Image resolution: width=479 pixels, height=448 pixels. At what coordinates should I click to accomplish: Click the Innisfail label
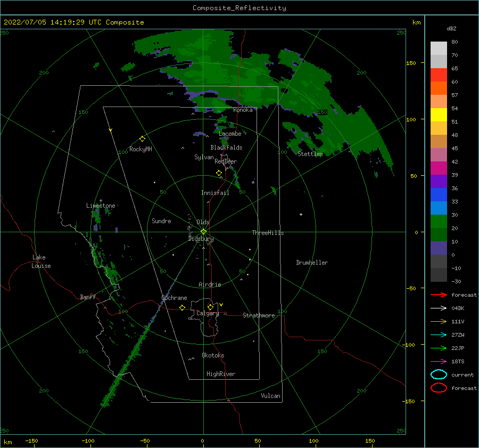pos(215,193)
